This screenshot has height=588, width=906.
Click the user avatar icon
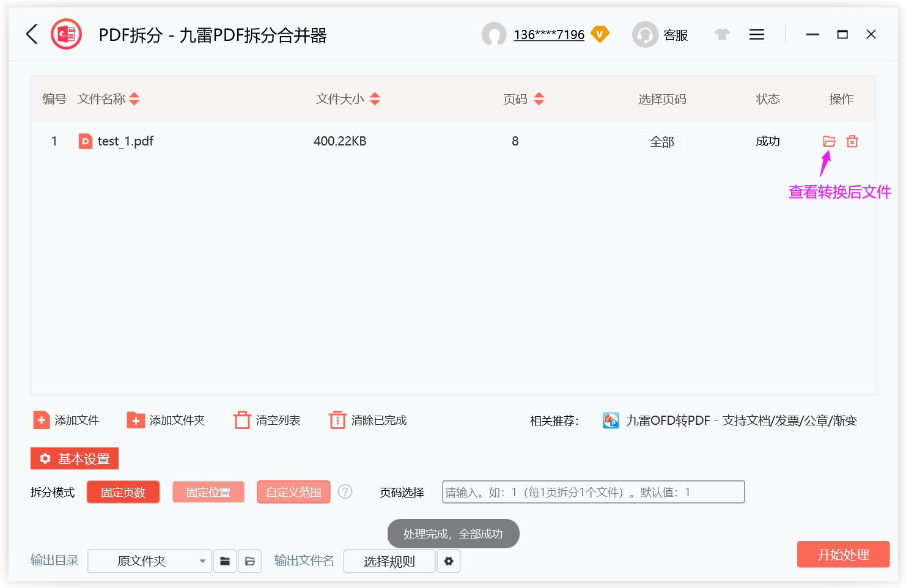point(494,34)
